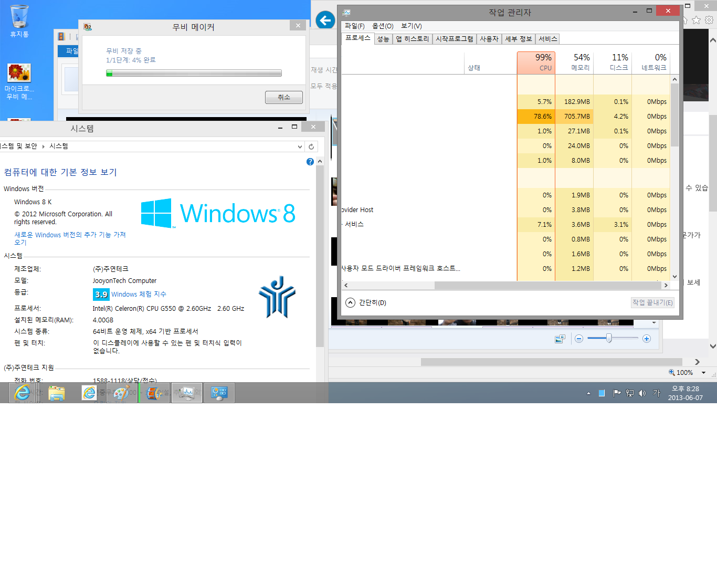Click the volume speaker tray icon
The image size is (717, 588).
tap(642, 393)
